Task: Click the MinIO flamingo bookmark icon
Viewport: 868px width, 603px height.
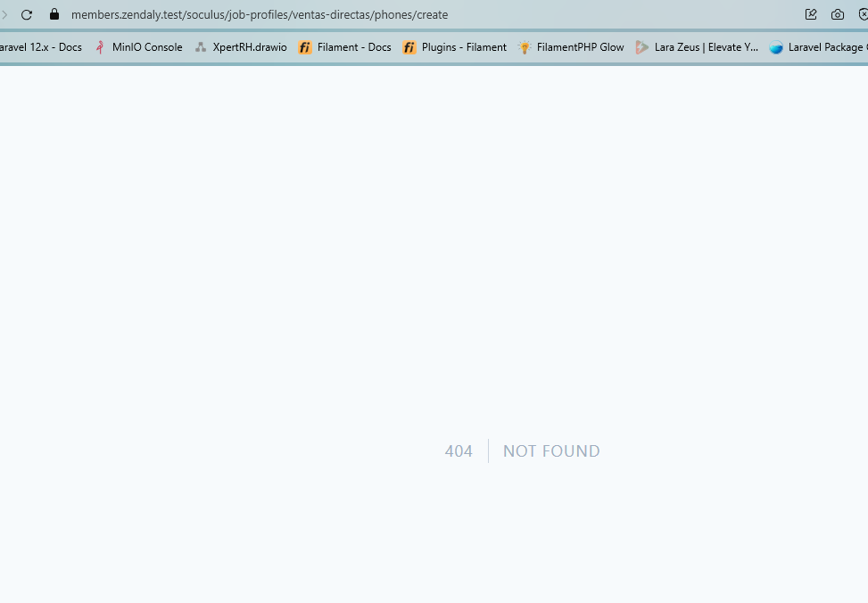Action: 100,47
